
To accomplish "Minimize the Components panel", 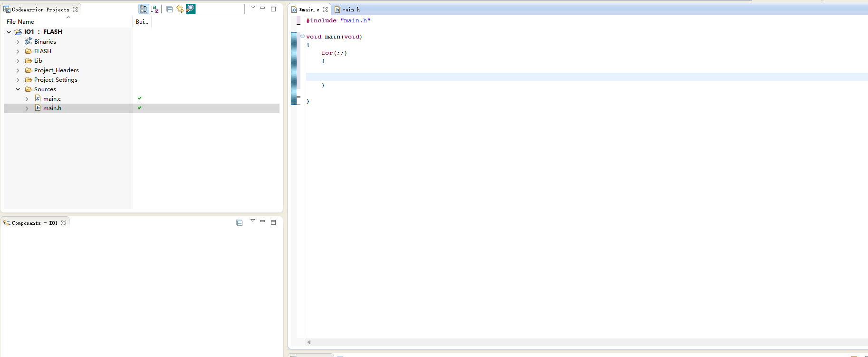I will click(262, 221).
